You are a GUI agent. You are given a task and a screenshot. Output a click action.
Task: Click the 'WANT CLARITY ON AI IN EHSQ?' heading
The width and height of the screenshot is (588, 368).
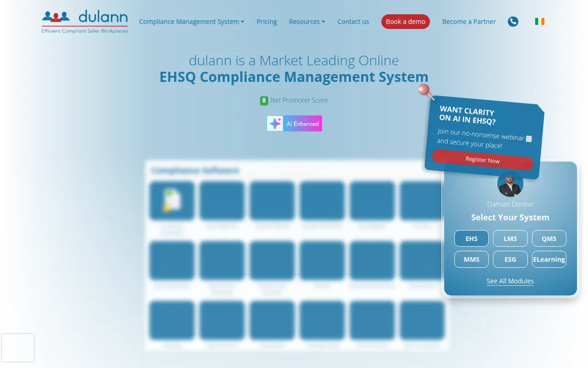tap(467, 115)
